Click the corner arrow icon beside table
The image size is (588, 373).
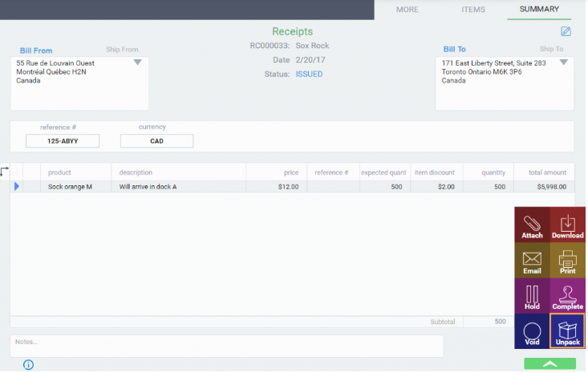click(x=4, y=172)
